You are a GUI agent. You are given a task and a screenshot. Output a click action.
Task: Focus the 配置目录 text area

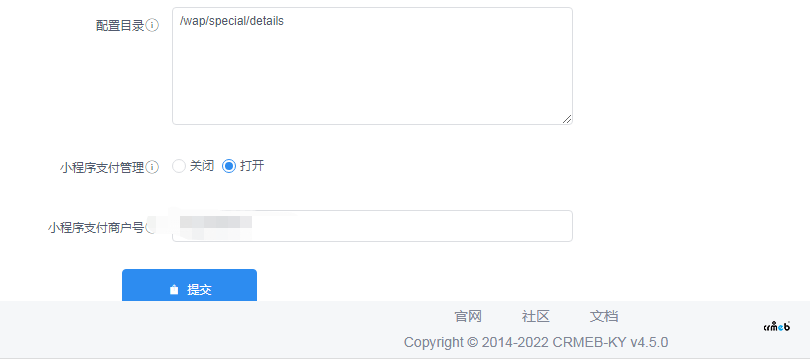(372, 66)
